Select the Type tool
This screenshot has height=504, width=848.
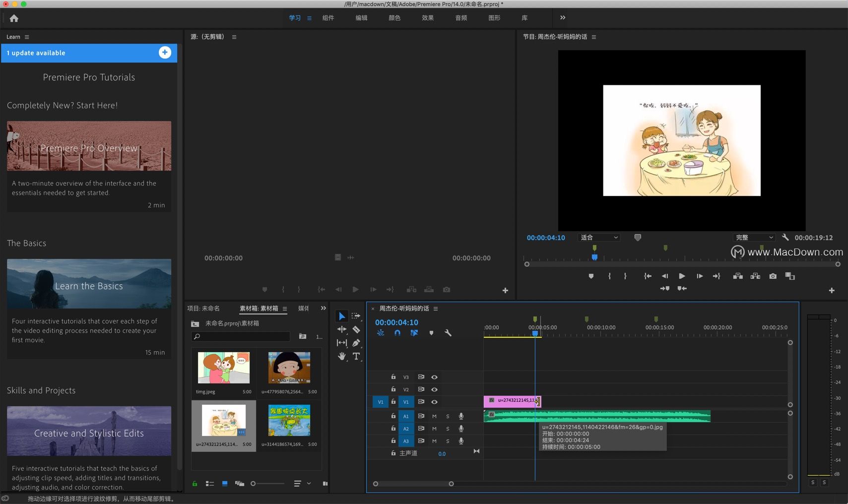click(356, 356)
